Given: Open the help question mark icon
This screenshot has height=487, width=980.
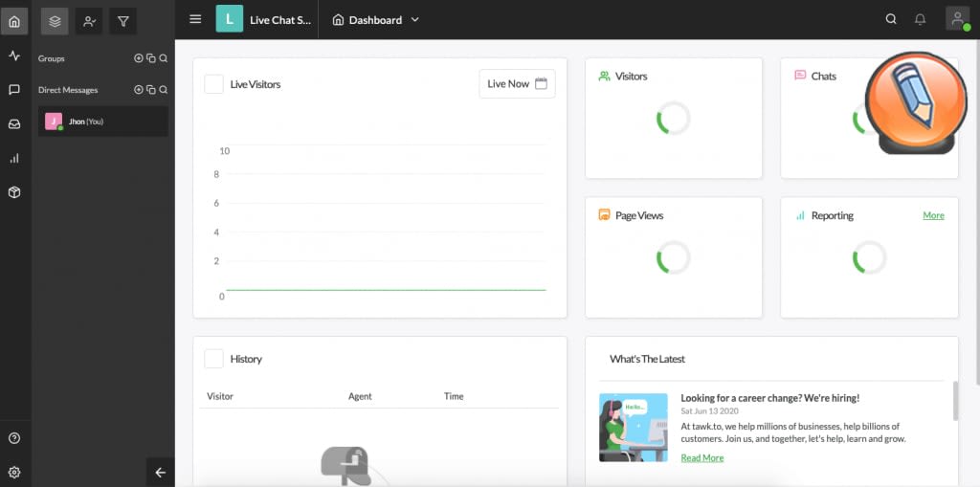Looking at the screenshot, I should [x=13, y=438].
